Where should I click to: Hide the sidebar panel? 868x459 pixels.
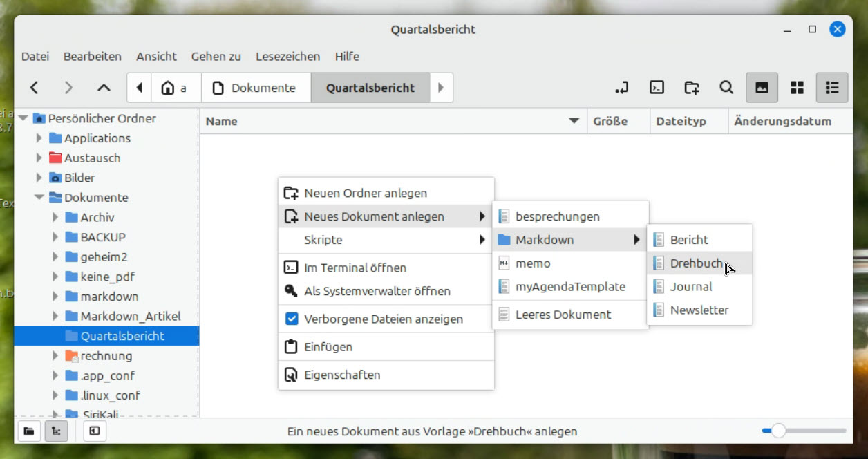click(95, 431)
